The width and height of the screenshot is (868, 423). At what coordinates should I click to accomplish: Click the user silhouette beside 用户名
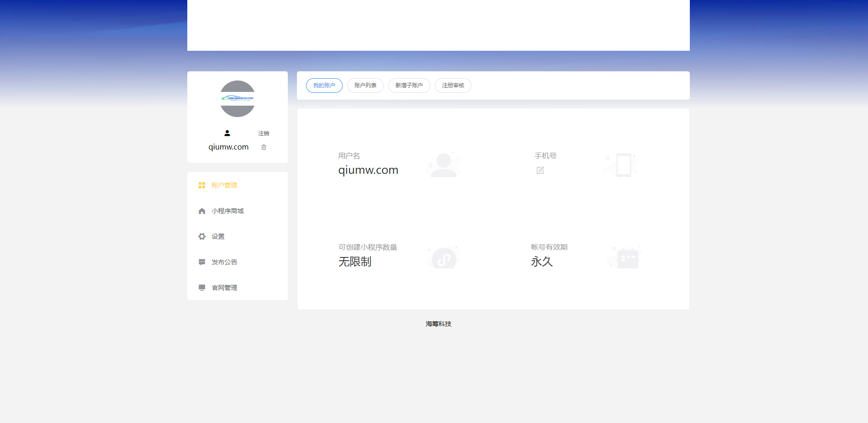coord(443,165)
